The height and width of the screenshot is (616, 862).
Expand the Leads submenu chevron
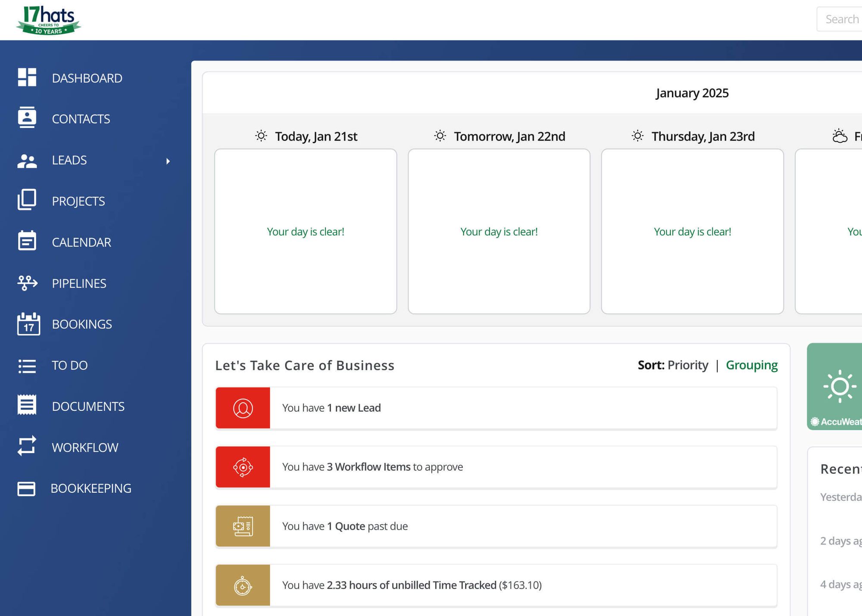[168, 160]
